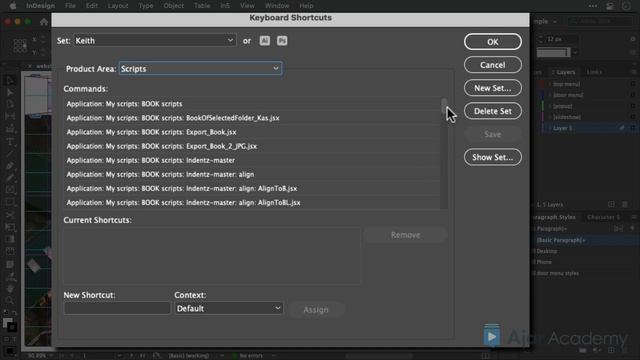This screenshot has width=640, height=360.
Task: Open the Window menu
Action: point(277,6)
